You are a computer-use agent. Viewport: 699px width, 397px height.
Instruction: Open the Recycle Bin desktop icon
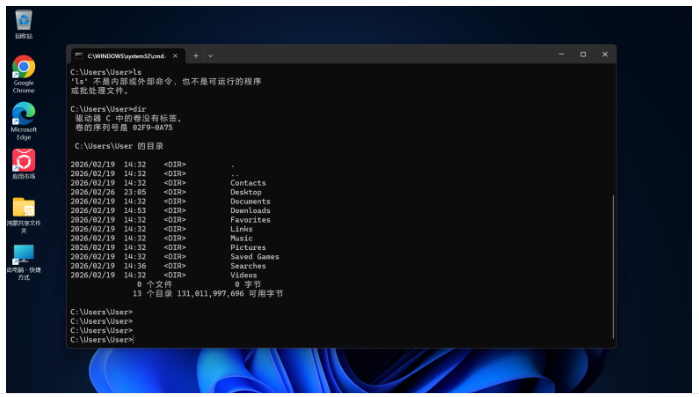[x=24, y=25]
